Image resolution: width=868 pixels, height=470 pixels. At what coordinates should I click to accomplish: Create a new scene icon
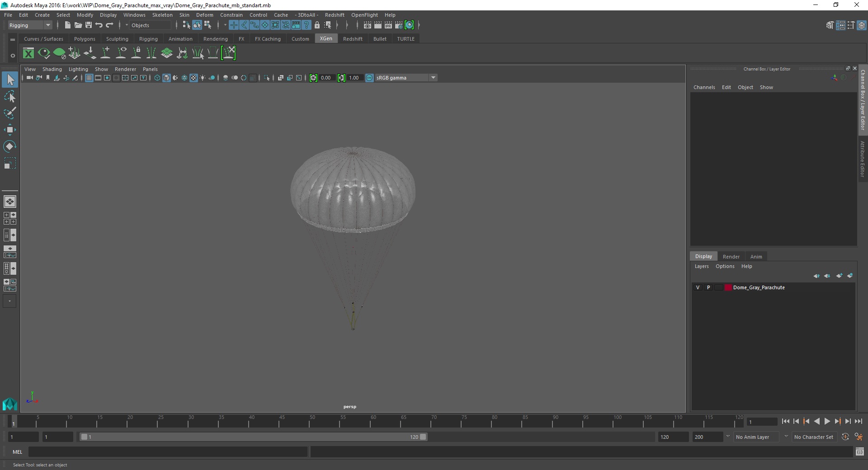(x=67, y=25)
